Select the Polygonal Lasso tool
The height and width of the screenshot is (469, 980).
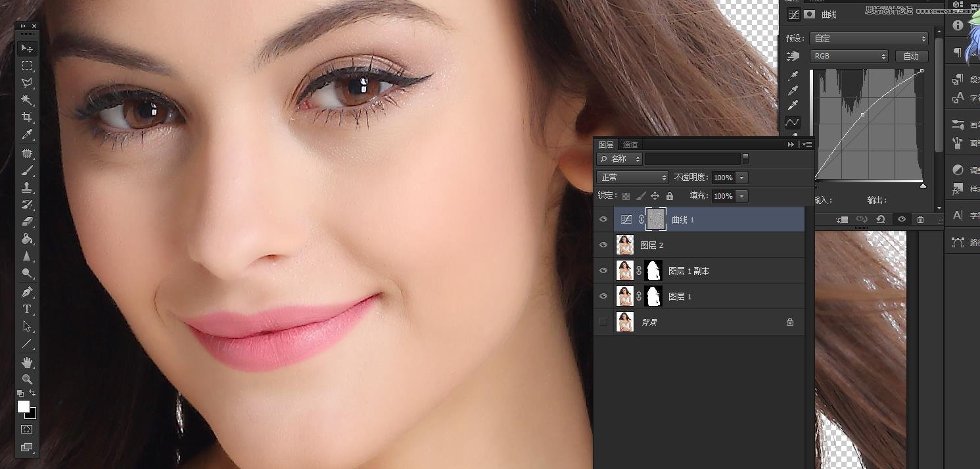pos(27,83)
